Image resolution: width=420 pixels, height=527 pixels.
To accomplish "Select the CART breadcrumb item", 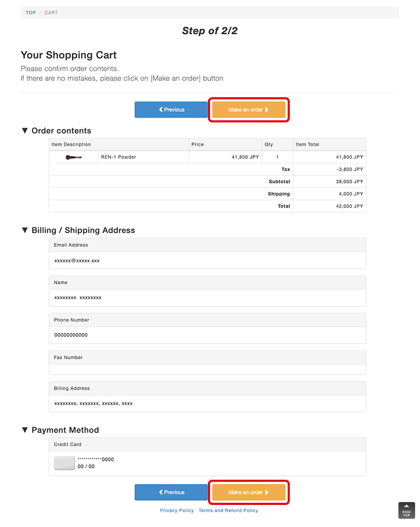I will tap(51, 13).
